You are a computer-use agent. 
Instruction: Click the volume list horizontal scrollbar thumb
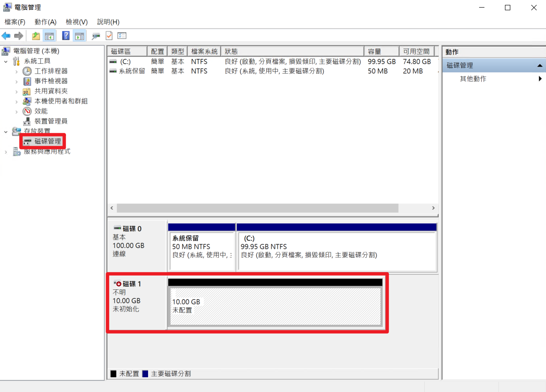pyautogui.click(x=257, y=208)
